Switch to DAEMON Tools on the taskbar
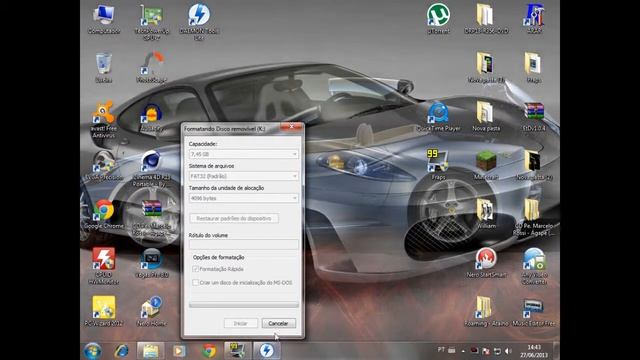Viewport: 640px width, 360px height. coord(267,351)
